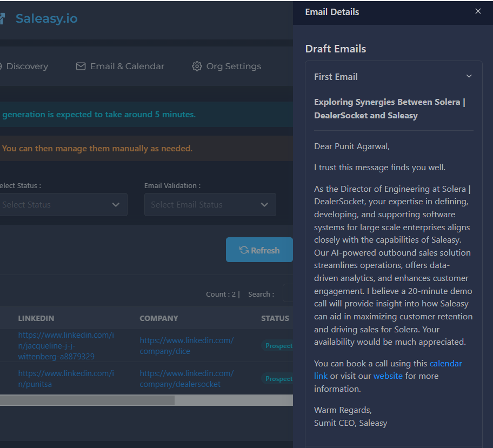This screenshot has height=448, width=493.
Task: Open jacqueline-j-j-wittenberg LinkedIn profile link
Action: click(66, 345)
